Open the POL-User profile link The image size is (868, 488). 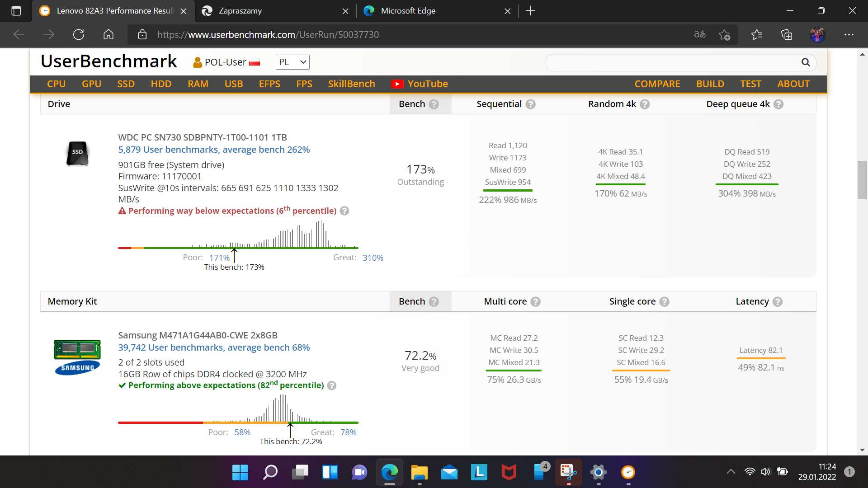226,62
